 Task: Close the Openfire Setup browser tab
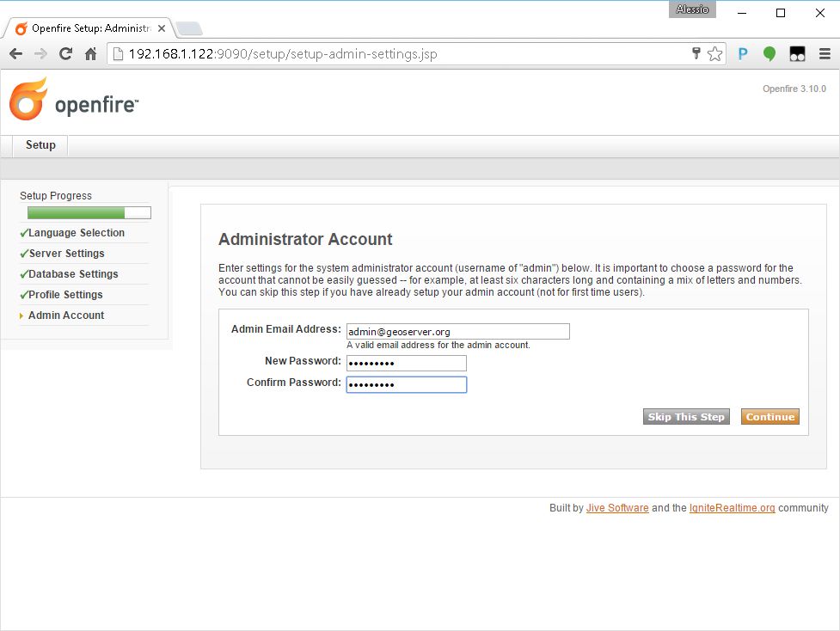pos(162,28)
